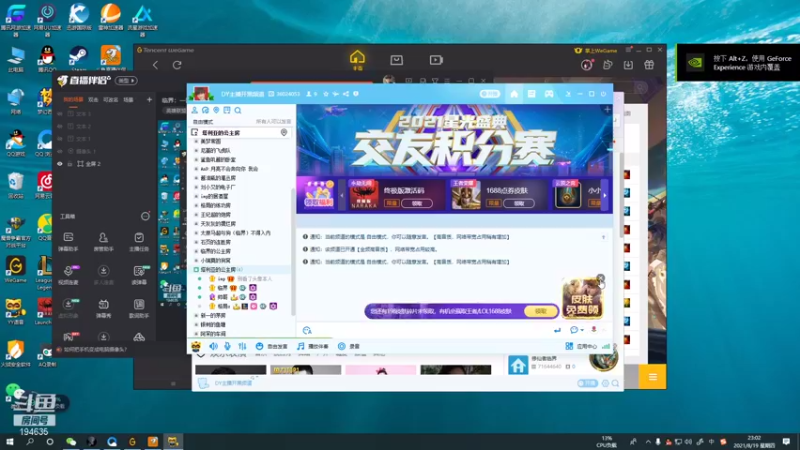Open 主播任务 tool in live companion window
This screenshot has width=800, height=450.
point(139,241)
